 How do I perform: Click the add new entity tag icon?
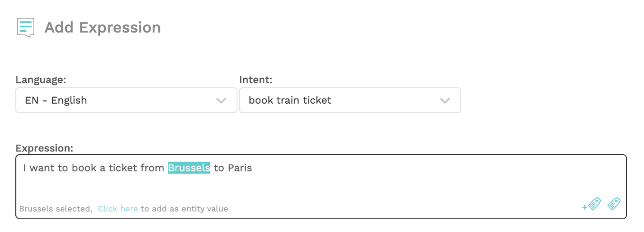pos(592,204)
